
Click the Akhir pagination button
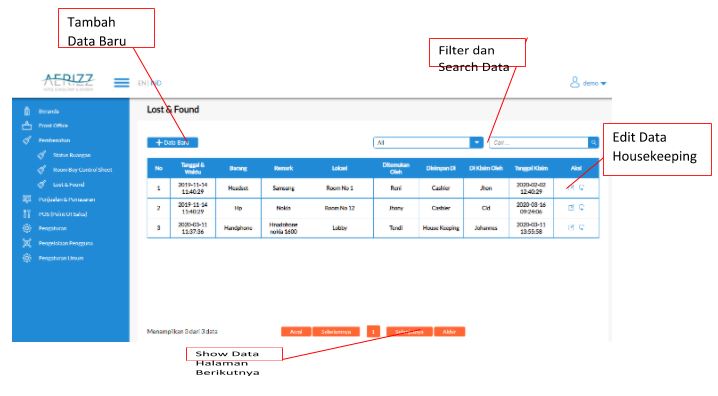(x=450, y=331)
